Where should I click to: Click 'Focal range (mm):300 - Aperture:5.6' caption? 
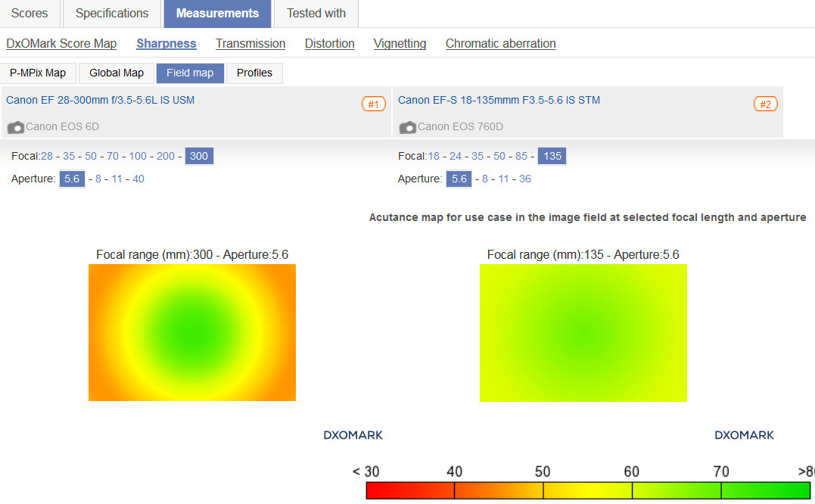click(192, 254)
